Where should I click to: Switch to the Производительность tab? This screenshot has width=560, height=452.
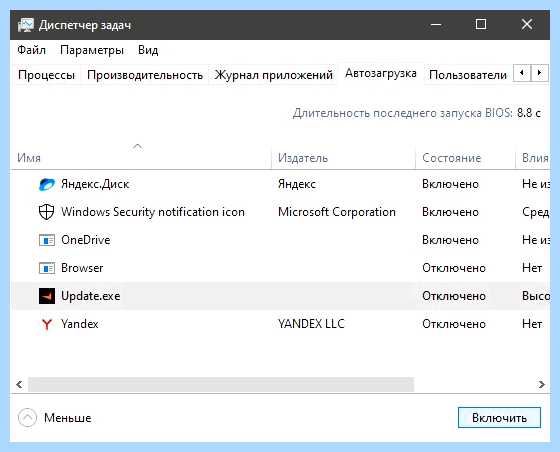point(145,75)
